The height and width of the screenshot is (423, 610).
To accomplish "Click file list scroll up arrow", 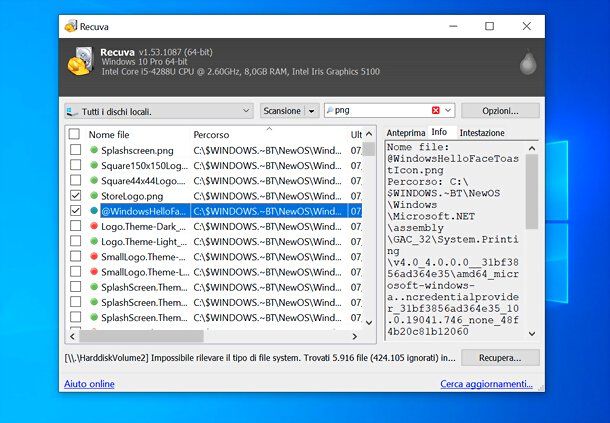I will pos(369,134).
